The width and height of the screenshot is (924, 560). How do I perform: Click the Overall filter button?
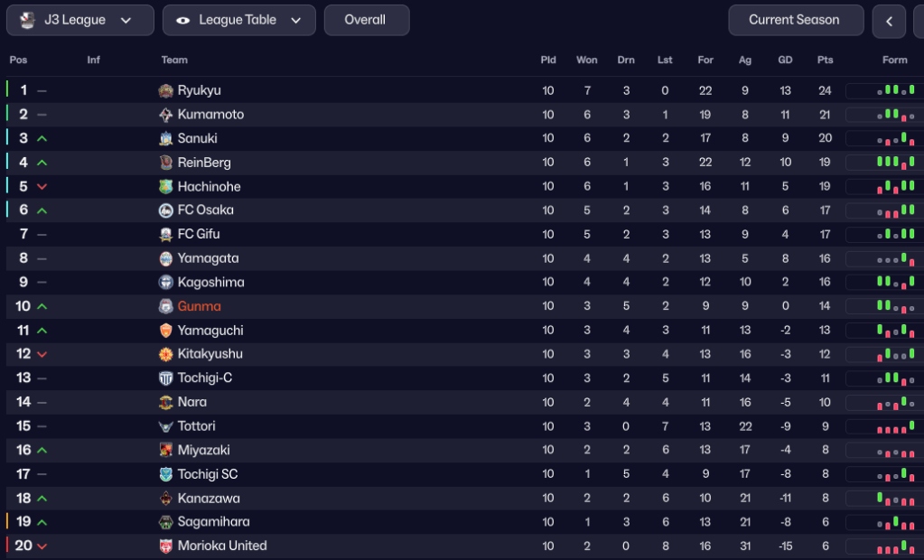[365, 20]
